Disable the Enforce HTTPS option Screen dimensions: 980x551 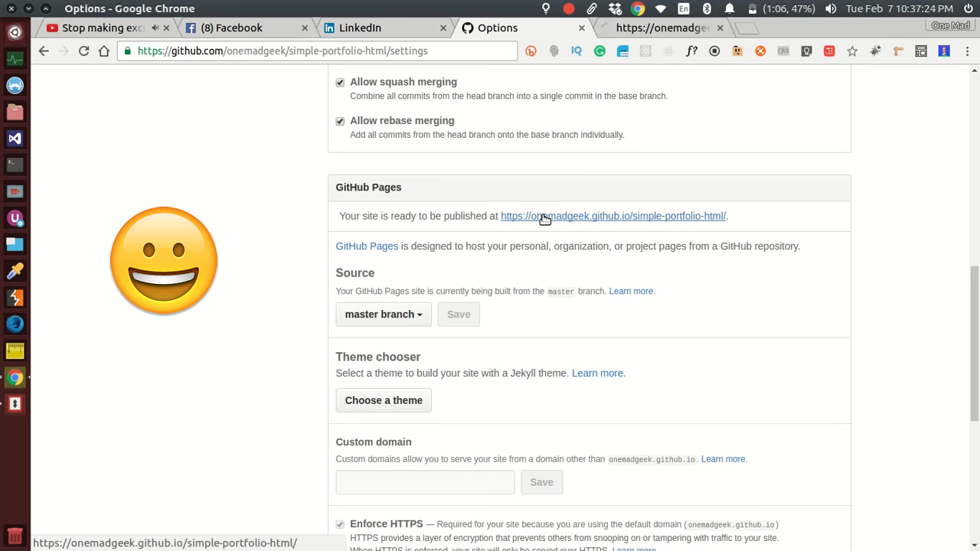[340, 524]
